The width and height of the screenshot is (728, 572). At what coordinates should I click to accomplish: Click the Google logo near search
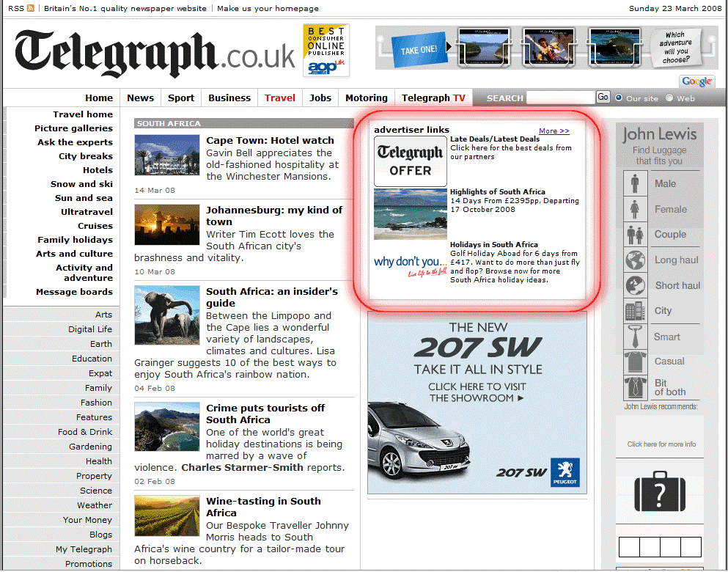coord(697,81)
